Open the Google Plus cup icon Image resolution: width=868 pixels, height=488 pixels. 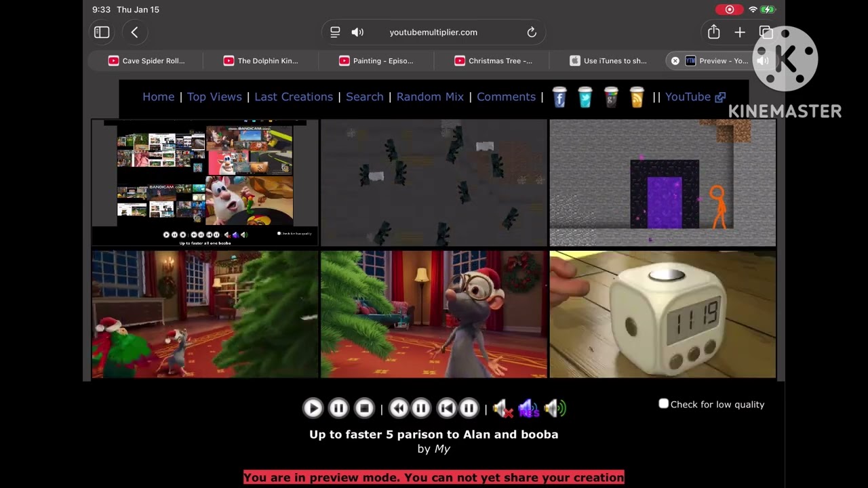611,97
